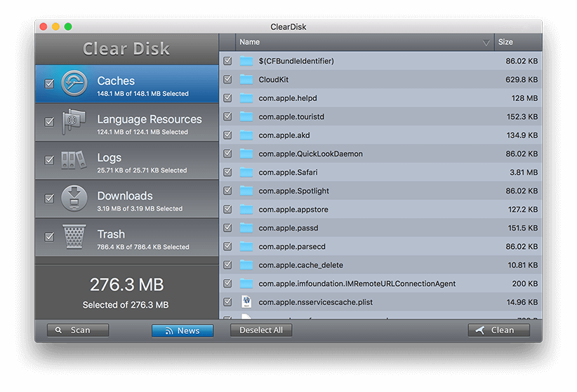
Task: Click the com.apple.cache_delete folder icon
Action: (246, 265)
